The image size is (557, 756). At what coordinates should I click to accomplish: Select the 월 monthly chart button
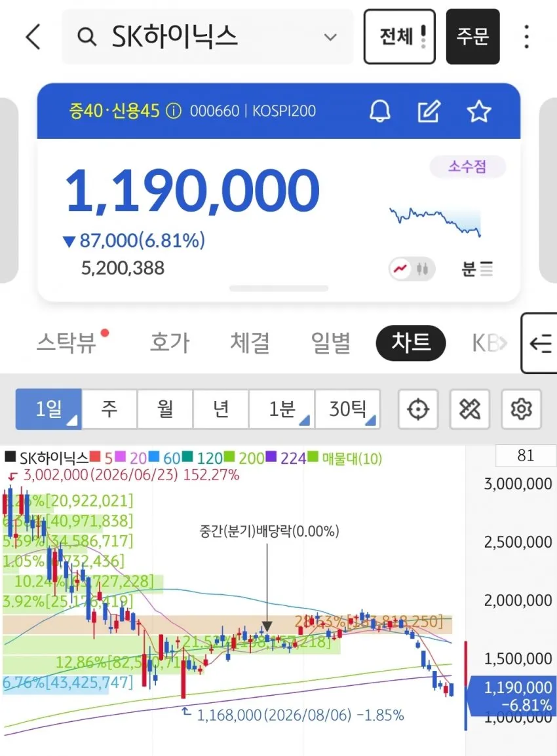165,409
